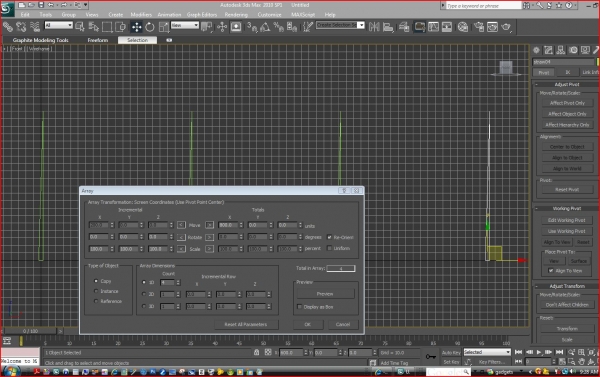This screenshot has width=600, height=377.
Task: Toggle the Percent Snap icon
Action: click(278, 27)
